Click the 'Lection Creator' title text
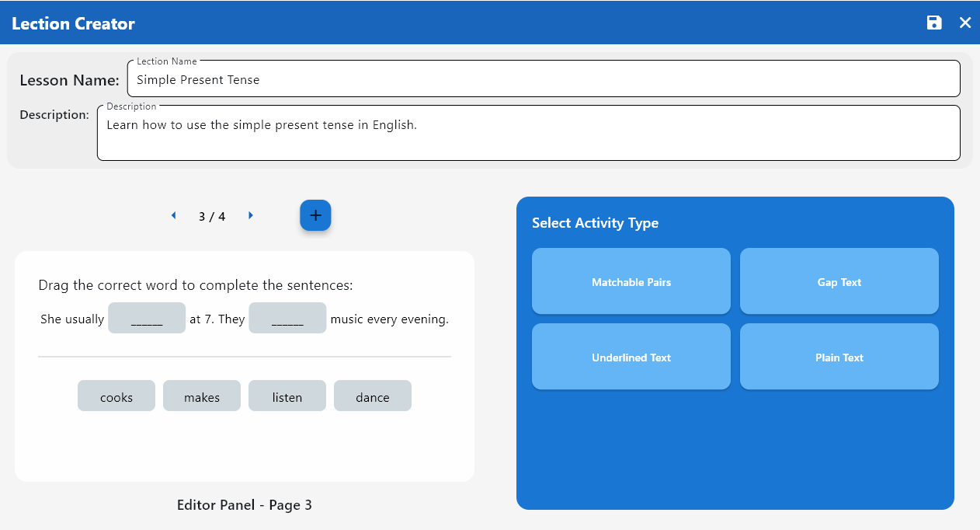Viewport: 980px width, 530px height. 74,23
